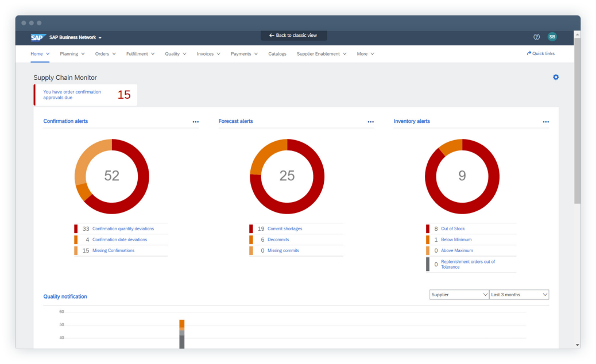Screen dimensions: 596x364
Task: Open the settings gear for Supply Chain Monitor
Action: 555,78
